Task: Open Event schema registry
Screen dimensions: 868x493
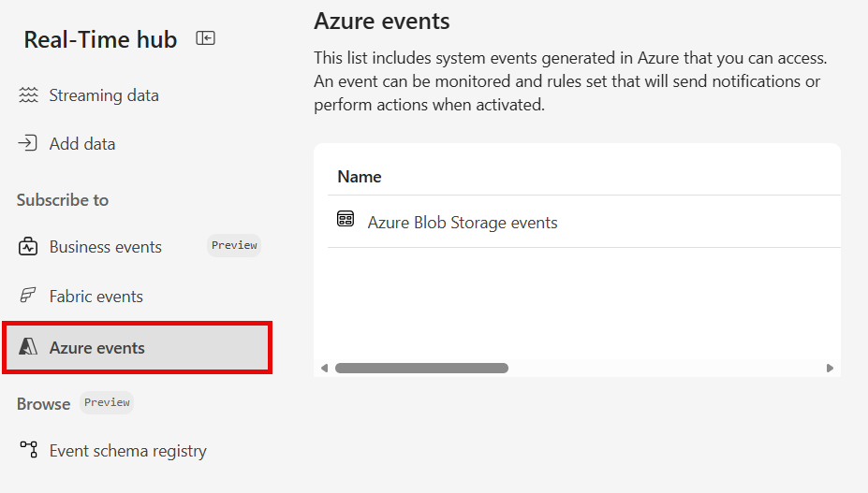Action: (128, 451)
